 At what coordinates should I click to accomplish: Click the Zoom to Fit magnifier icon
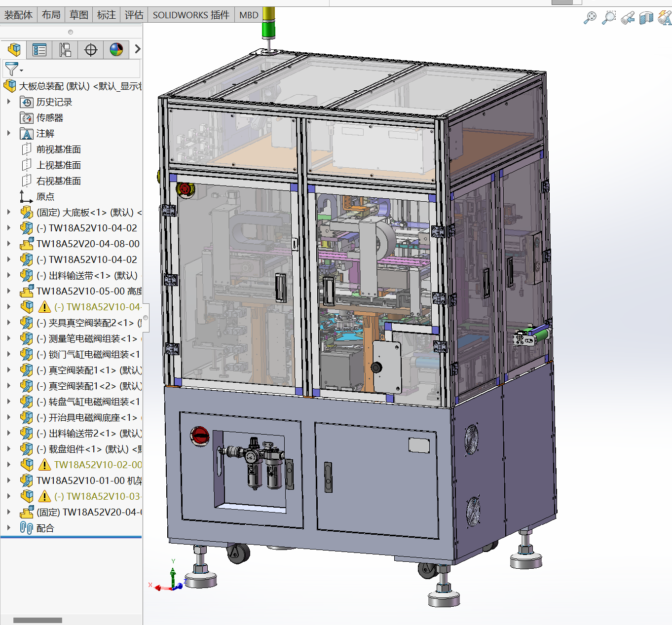[x=590, y=18]
